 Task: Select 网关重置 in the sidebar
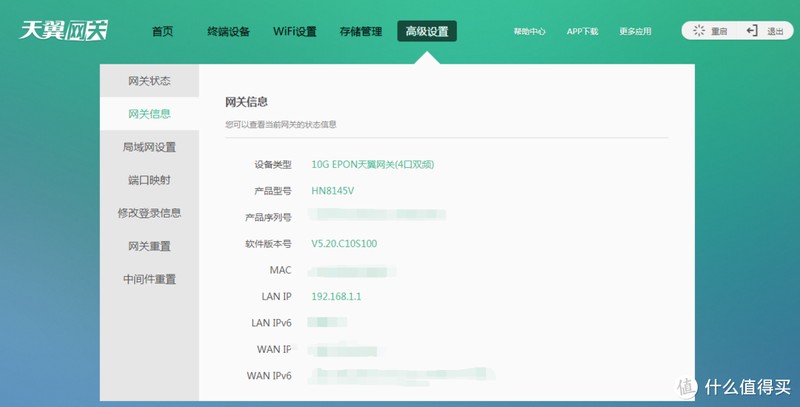[x=149, y=246]
